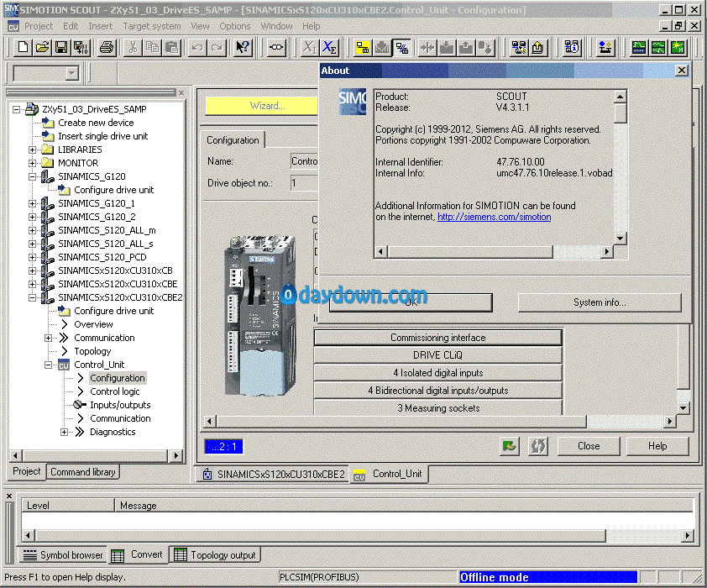The image size is (707, 588).
Task: Expand the SINAMICS_G120_1 node
Action: 33,204
